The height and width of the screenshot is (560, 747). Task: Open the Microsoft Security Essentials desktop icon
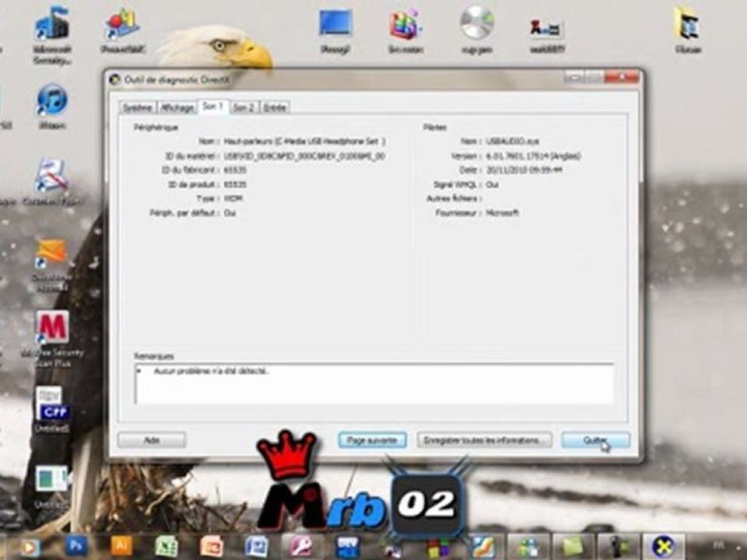[52, 35]
